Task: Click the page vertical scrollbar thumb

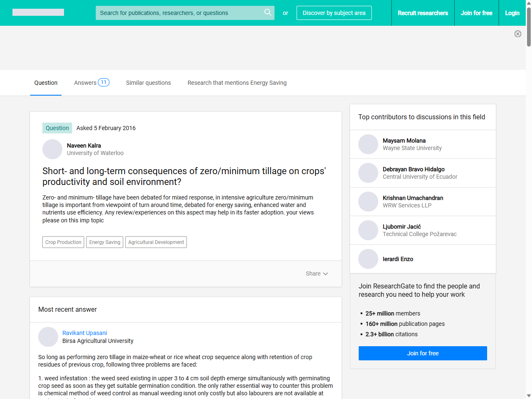Action: point(529,27)
